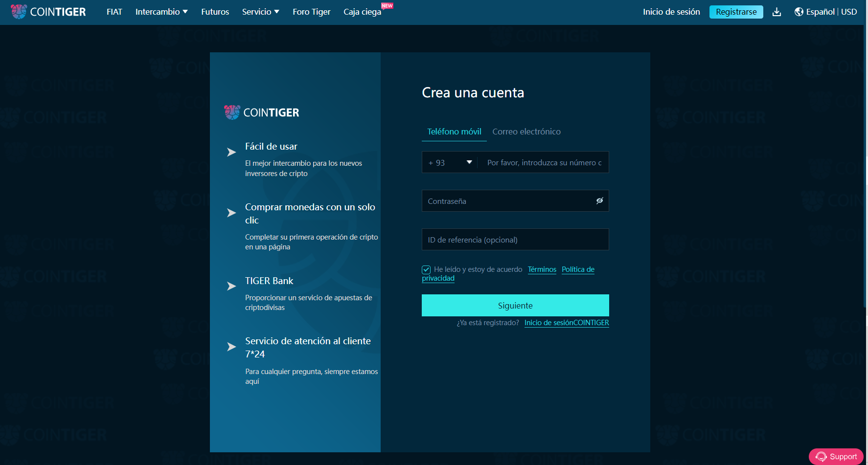Click the download app icon in the header

point(777,12)
